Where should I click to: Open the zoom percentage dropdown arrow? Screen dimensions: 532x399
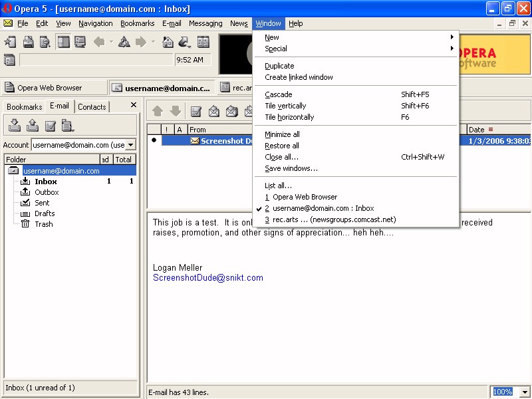tap(525, 392)
